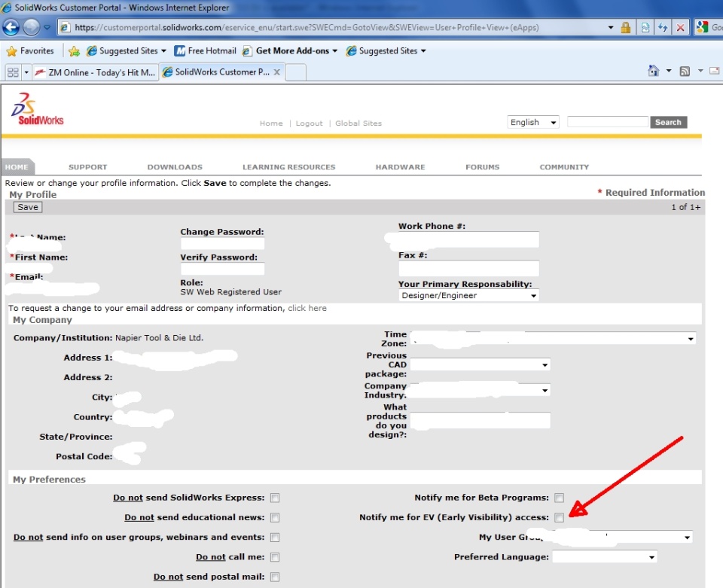Click the Fax # input field

[x=468, y=268]
